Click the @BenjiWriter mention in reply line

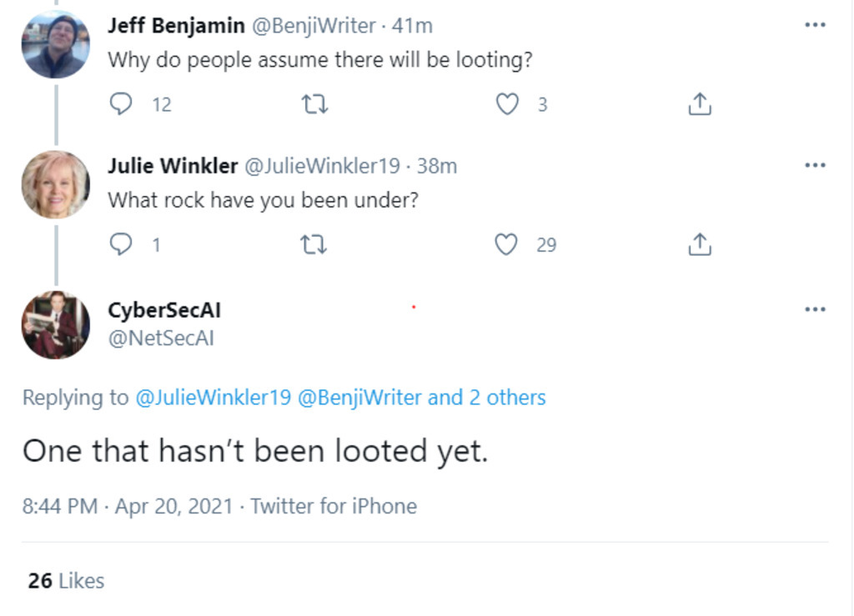(359, 398)
